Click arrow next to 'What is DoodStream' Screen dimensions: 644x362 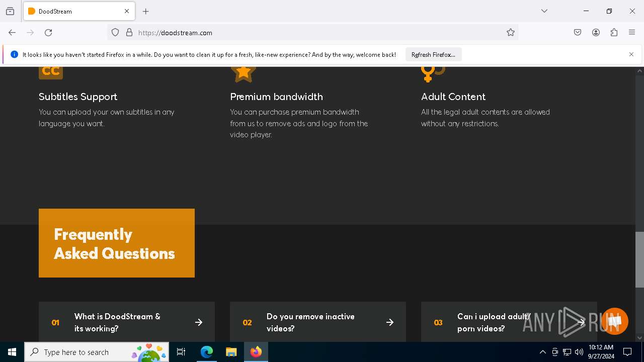(199, 322)
